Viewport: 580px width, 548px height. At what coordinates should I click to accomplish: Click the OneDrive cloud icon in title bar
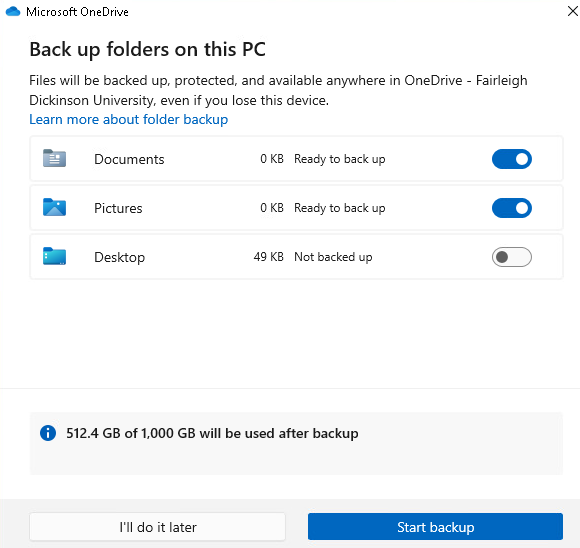point(13,11)
